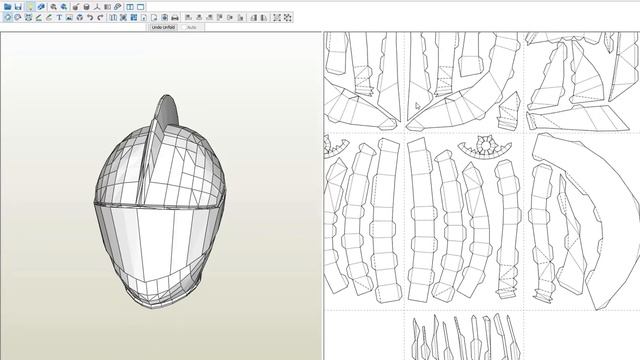Click the blue grid layout icon

click(x=133, y=18)
